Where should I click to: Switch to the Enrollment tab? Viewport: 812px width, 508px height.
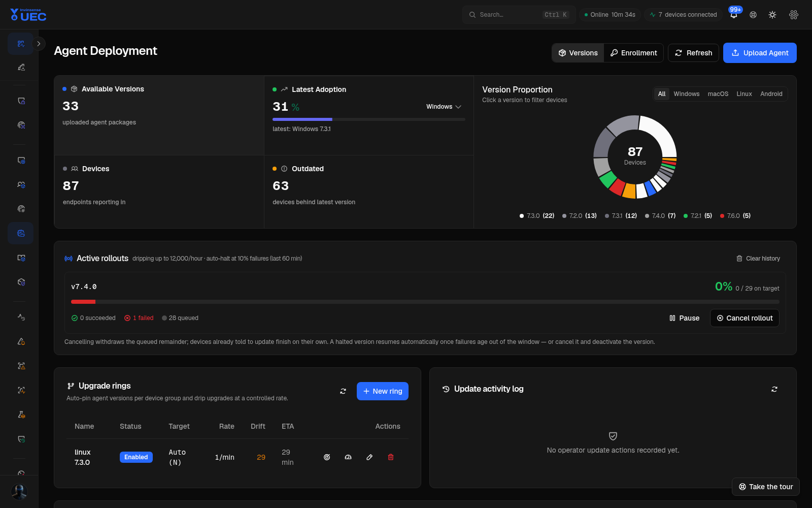[633, 53]
